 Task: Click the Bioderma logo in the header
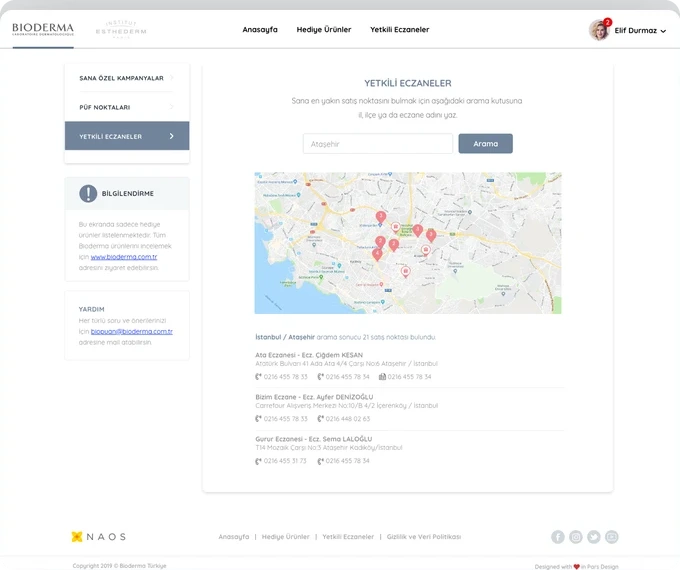pos(43,29)
